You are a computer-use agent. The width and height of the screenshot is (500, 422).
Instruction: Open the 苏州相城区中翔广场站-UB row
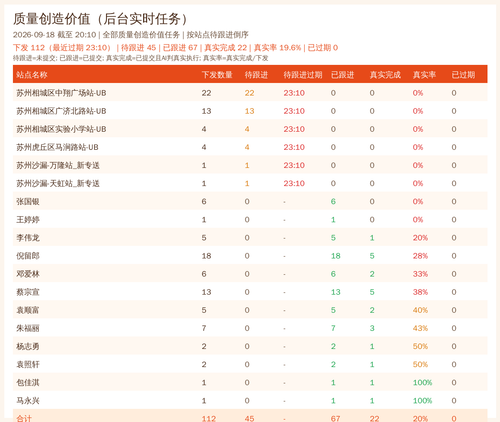[250, 93]
